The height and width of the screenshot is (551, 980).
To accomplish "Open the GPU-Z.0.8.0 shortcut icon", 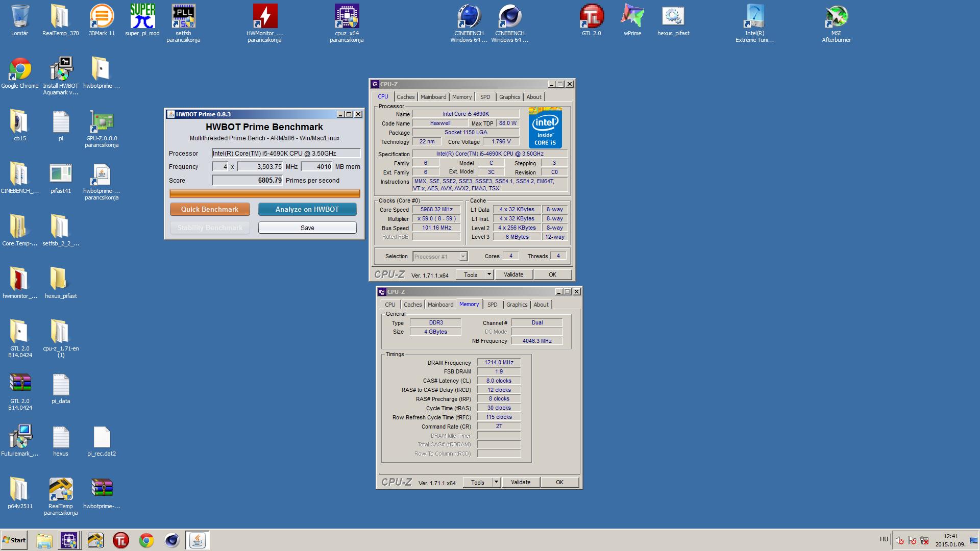I will (102, 121).
